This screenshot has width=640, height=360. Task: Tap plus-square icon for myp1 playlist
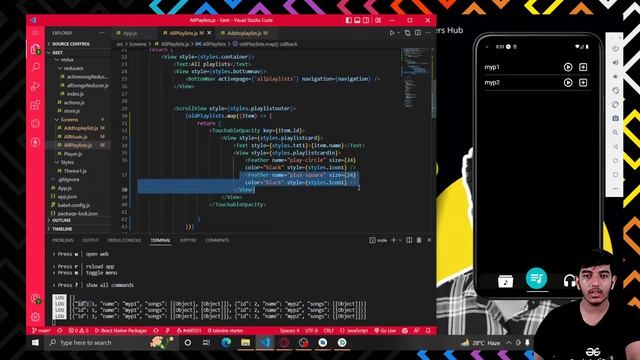[x=583, y=67]
